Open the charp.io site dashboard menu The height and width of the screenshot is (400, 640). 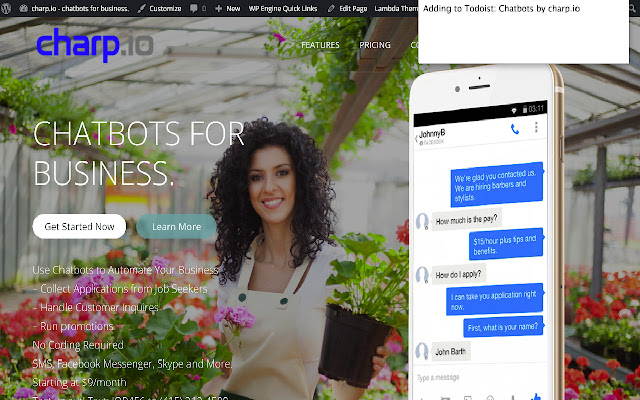pos(74,8)
